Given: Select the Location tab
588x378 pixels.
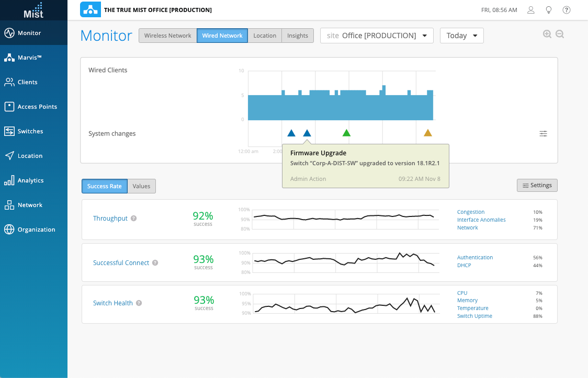Looking at the screenshot, I should pyautogui.click(x=265, y=36).
